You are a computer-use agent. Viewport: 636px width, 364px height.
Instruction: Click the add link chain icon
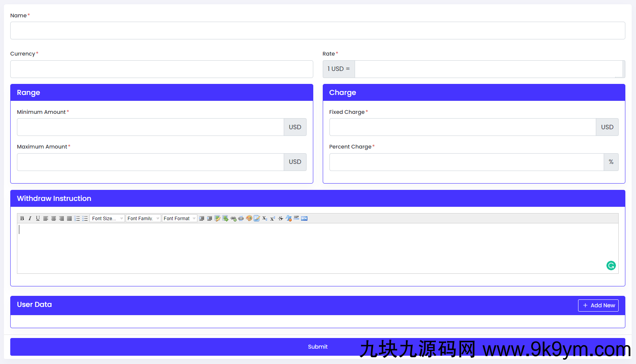(233, 219)
